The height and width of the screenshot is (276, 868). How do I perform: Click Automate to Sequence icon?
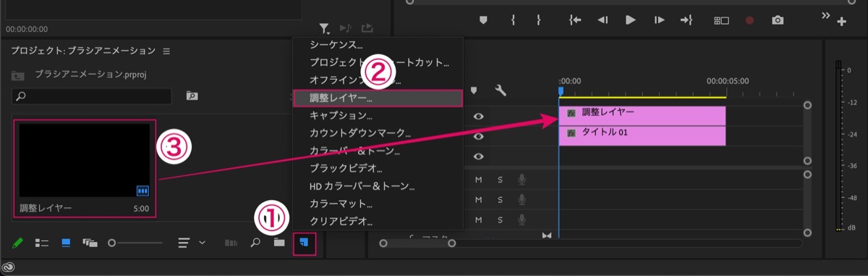tap(231, 243)
